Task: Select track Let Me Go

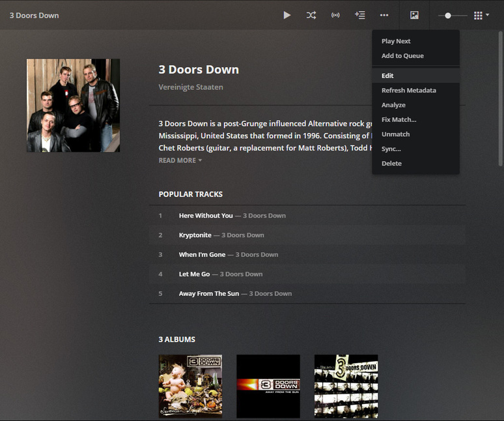Action: tap(194, 274)
